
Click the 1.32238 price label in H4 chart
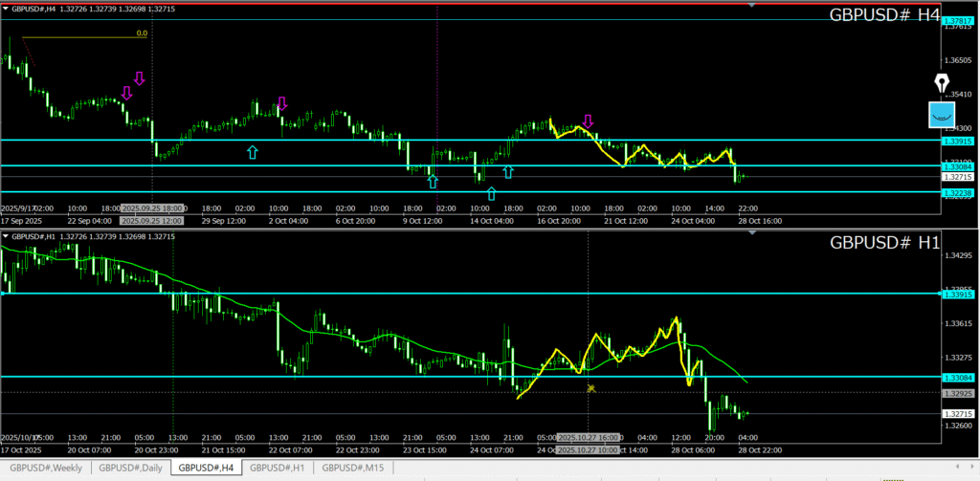tap(956, 192)
